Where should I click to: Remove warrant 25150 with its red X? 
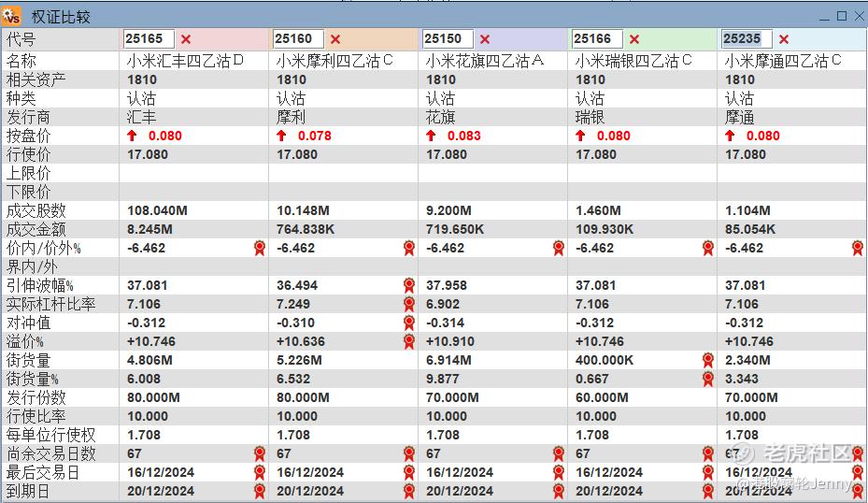pos(485,39)
